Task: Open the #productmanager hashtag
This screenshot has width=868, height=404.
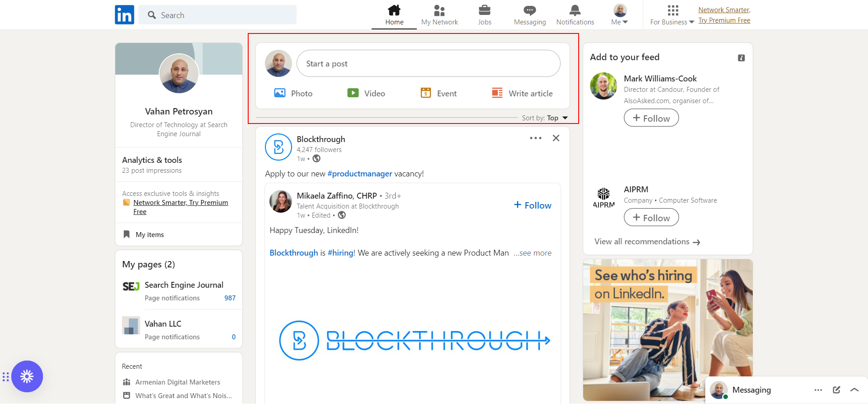Action: 360,174
